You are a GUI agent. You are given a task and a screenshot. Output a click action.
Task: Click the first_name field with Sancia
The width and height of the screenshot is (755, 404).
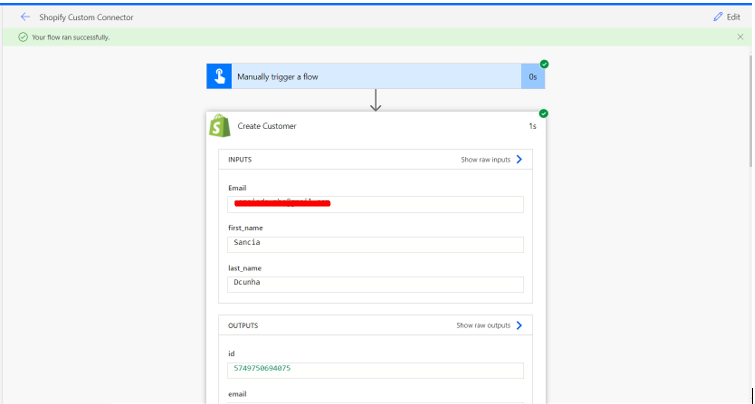(376, 244)
